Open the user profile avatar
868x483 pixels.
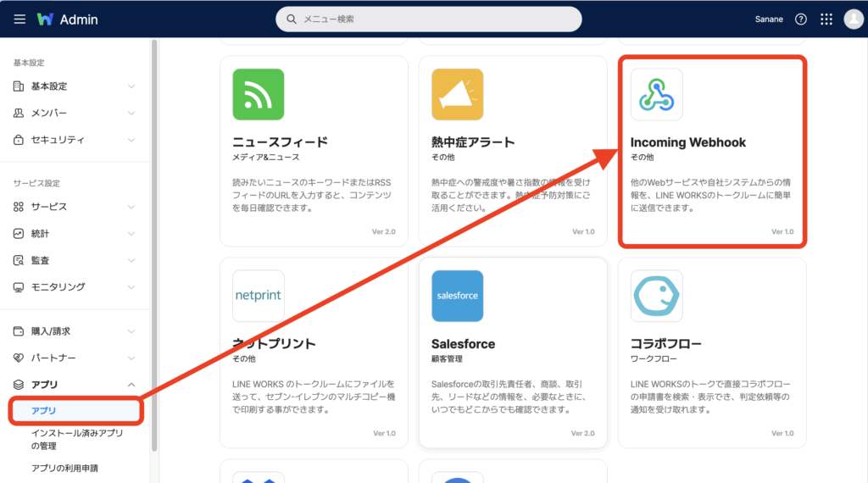853,19
